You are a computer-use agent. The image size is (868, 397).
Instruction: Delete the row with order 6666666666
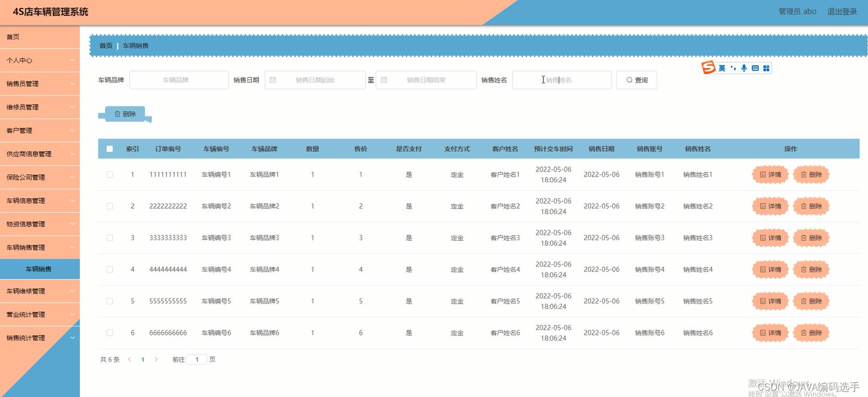(811, 333)
